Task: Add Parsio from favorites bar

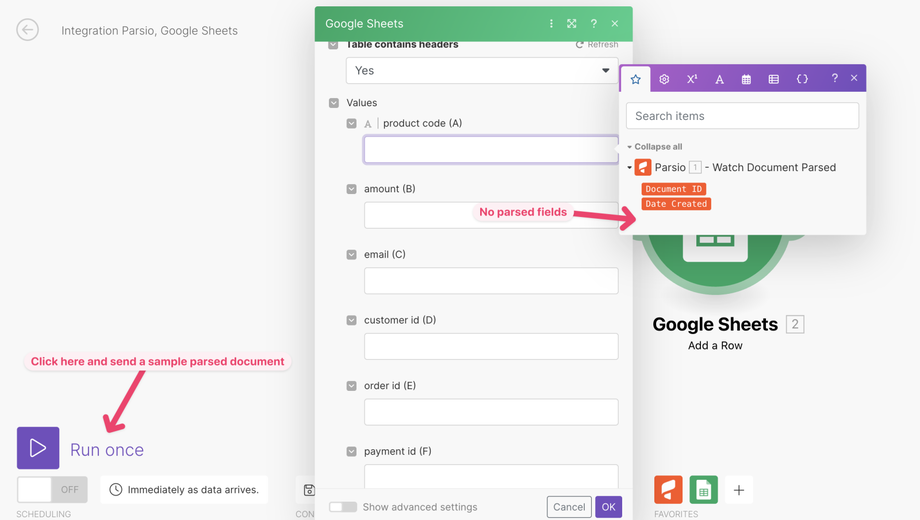Action: click(668, 489)
